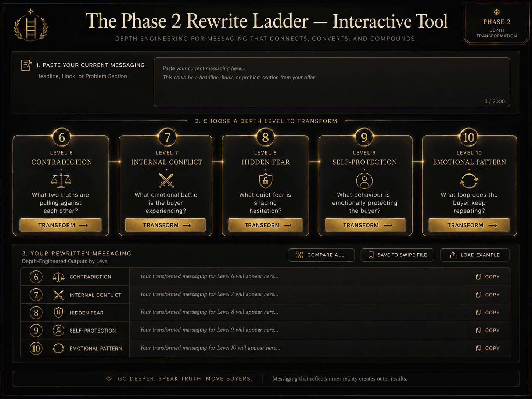Click the 'Go Deeper. Speak Truth. Move Buyers.' tagline
This screenshot has height=399, width=532.
185,379
